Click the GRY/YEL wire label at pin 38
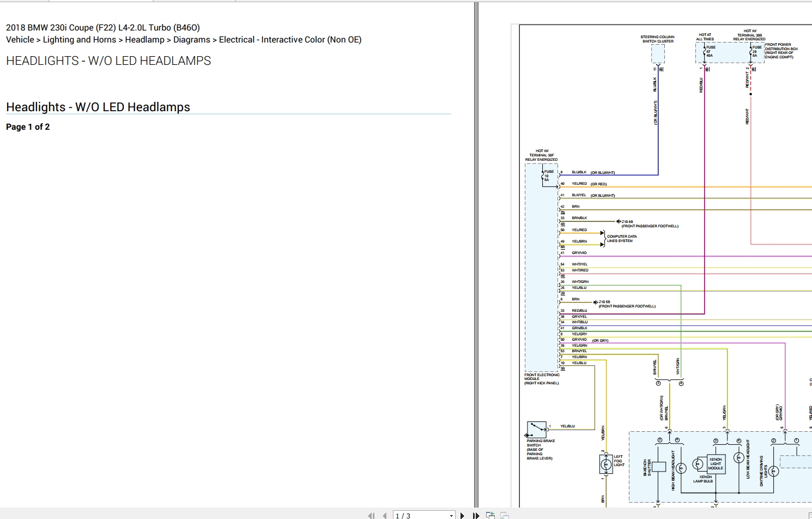The image size is (812, 519). pyautogui.click(x=579, y=317)
